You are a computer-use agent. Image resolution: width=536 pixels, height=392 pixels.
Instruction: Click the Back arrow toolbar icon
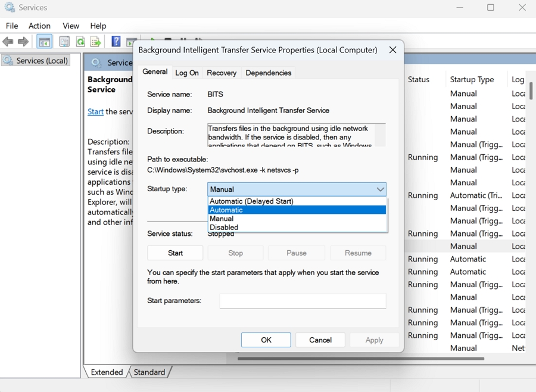click(x=8, y=42)
